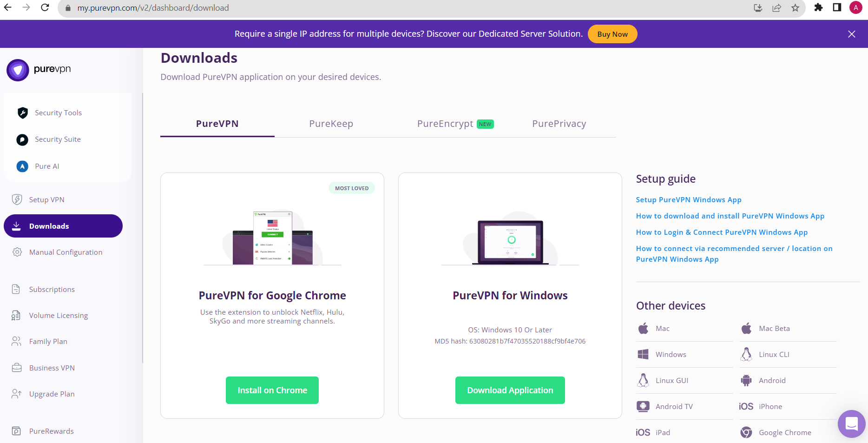Image resolution: width=868 pixels, height=443 pixels.
Task: Reload the page in the browser
Action: pyautogui.click(x=45, y=8)
